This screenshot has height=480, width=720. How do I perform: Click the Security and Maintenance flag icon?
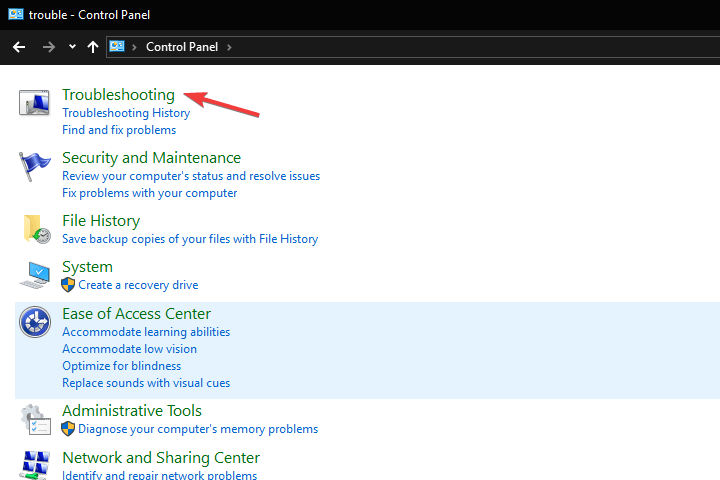pyautogui.click(x=36, y=166)
